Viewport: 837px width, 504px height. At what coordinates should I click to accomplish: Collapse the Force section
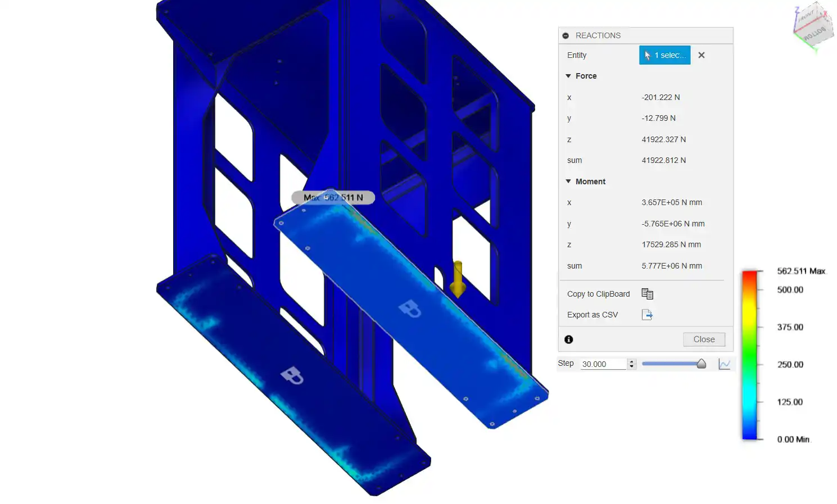(x=568, y=76)
